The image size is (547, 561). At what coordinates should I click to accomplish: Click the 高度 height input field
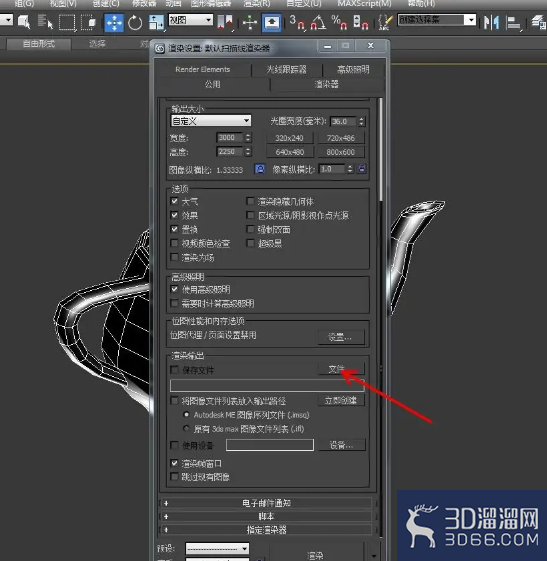coord(230,152)
